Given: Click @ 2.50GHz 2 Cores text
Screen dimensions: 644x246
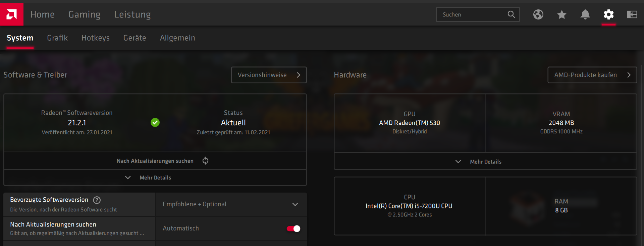Looking at the screenshot, I should coord(410,215).
